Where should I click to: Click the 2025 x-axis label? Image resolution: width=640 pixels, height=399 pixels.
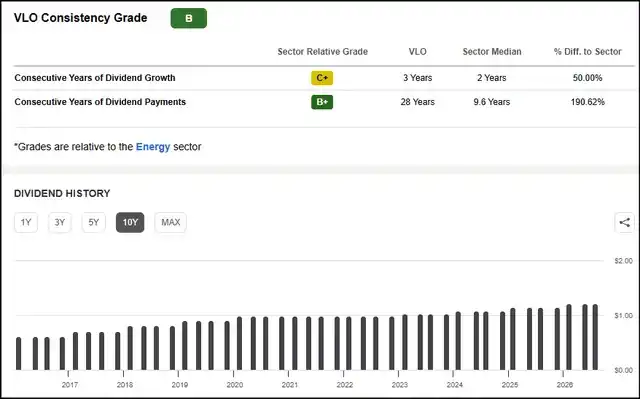click(x=510, y=385)
